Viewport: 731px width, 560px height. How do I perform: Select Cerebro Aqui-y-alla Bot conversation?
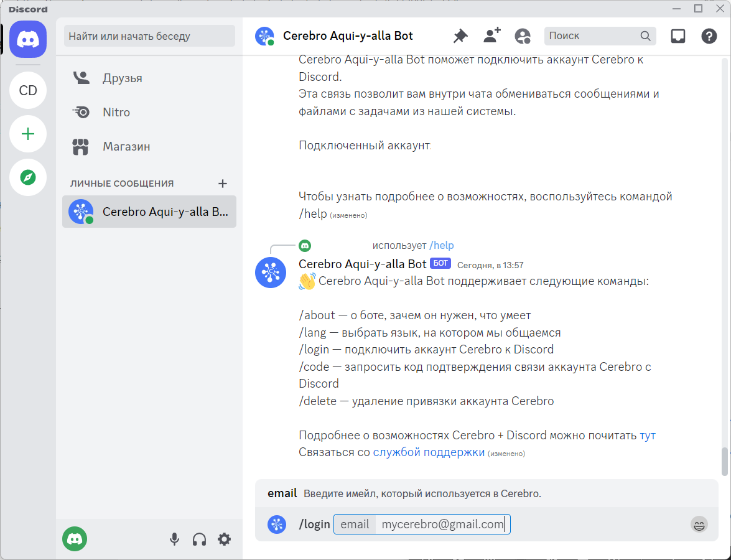click(x=149, y=212)
